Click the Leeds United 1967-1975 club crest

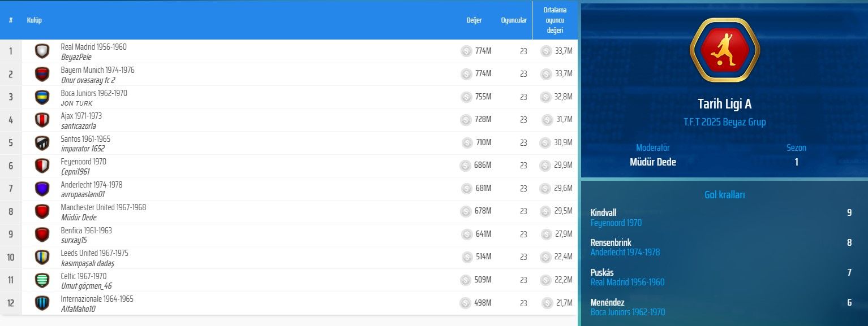click(x=42, y=258)
